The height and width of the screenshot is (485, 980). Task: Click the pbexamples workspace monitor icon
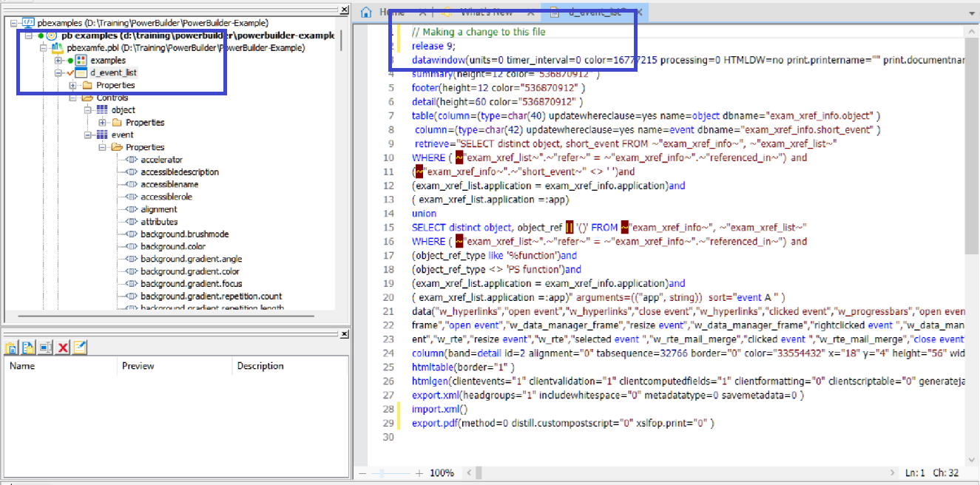28,23
